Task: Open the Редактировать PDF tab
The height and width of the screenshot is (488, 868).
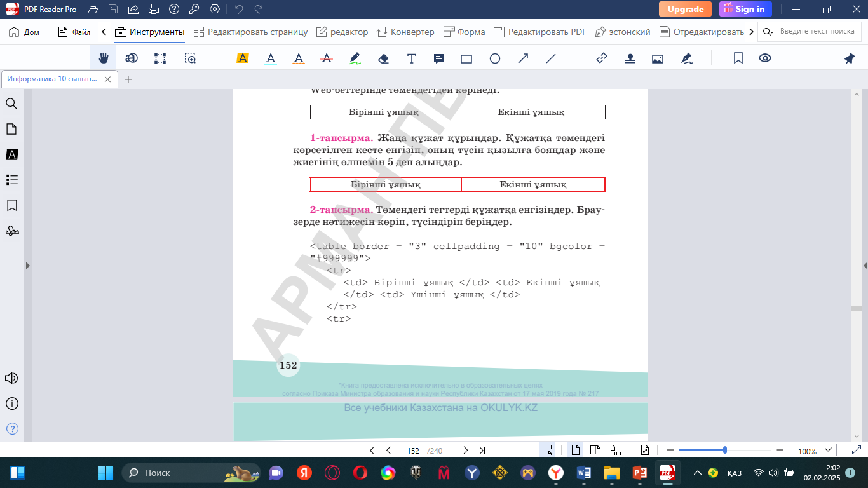Action: point(540,32)
